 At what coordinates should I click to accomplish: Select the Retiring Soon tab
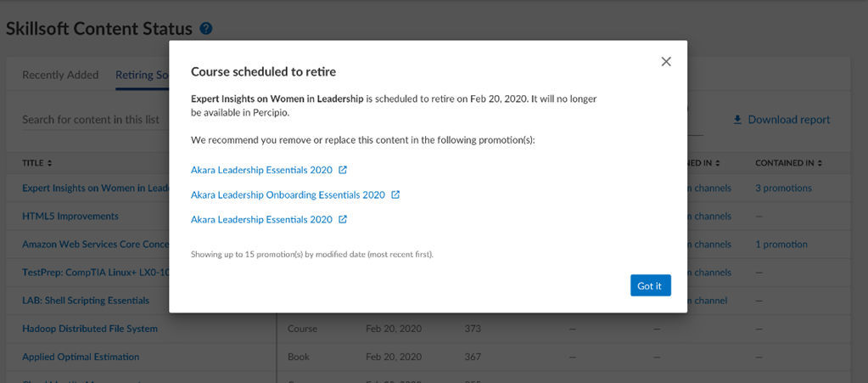point(142,75)
